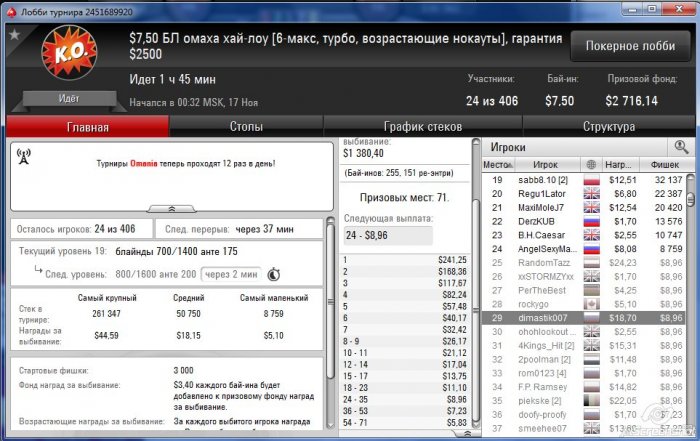Image resolution: width=700 pixels, height=441 pixels.
Task: Click the Omania link in news banner
Action: click(x=143, y=164)
